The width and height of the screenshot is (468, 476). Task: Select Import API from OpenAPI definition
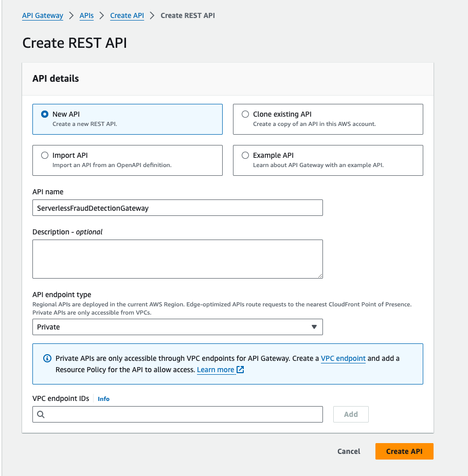coord(45,155)
